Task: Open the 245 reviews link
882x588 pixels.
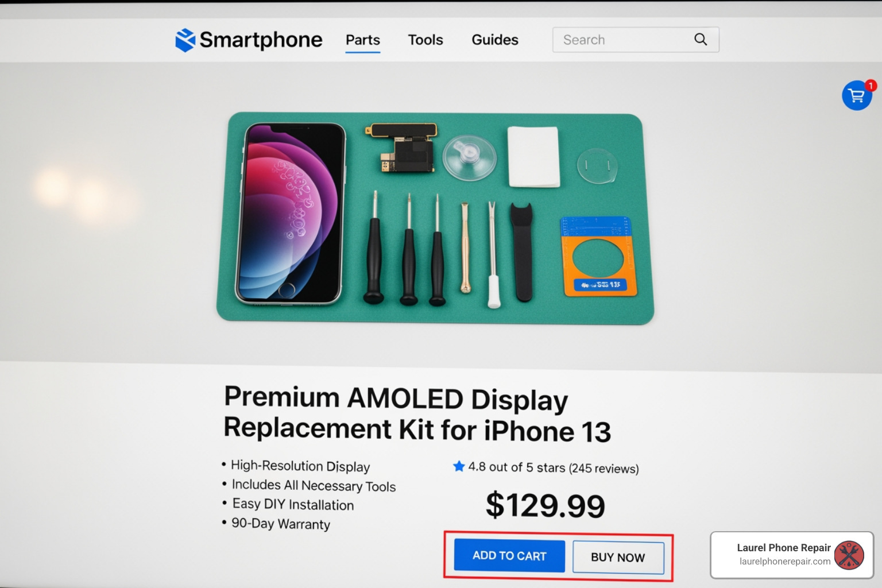Action: click(x=603, y=468)
